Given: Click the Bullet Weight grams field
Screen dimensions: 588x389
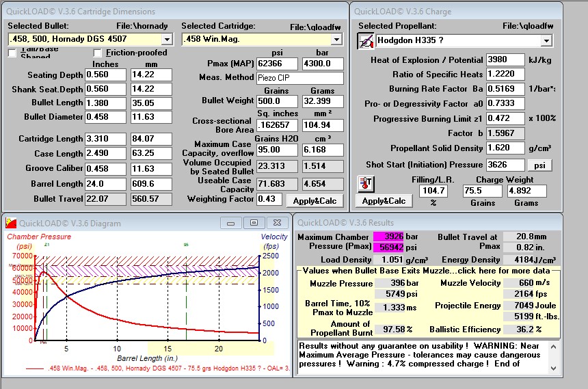Looking at the screenshot, I should pos(323,101).
